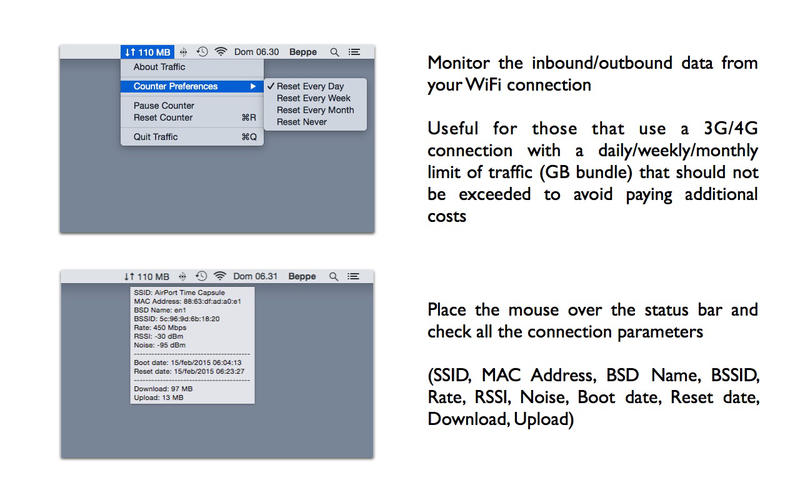Click the MAC Address line in tooltip
The image size is (800, 500).
point(187,301)
